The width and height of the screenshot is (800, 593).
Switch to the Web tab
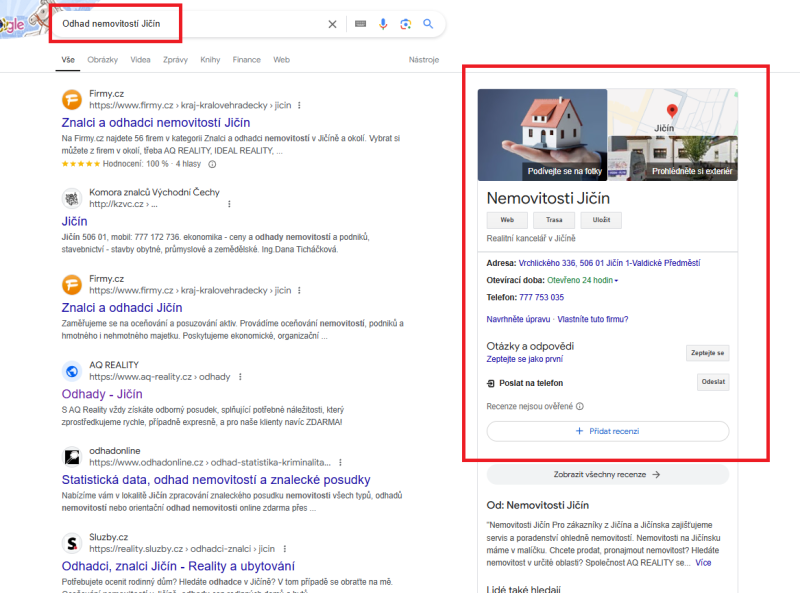[x=281, y=60]
